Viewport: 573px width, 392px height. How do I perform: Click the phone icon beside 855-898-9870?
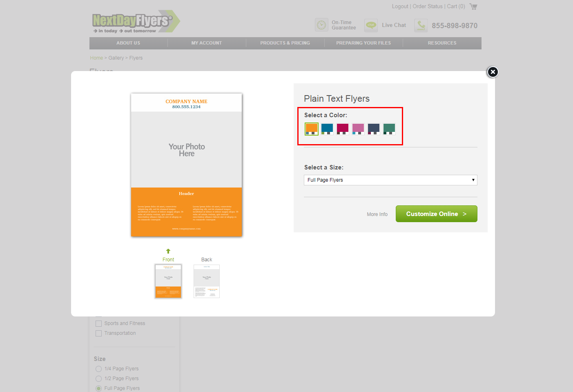point(421,25)
